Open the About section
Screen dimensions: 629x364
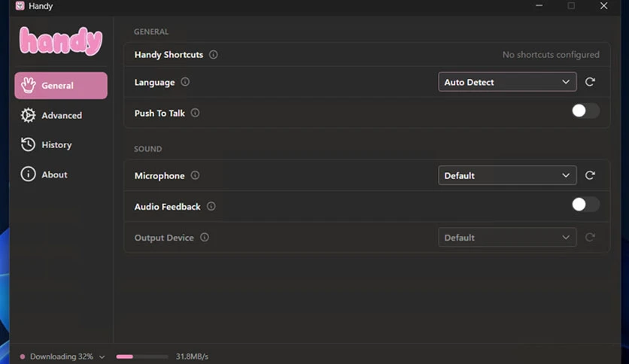61,174
